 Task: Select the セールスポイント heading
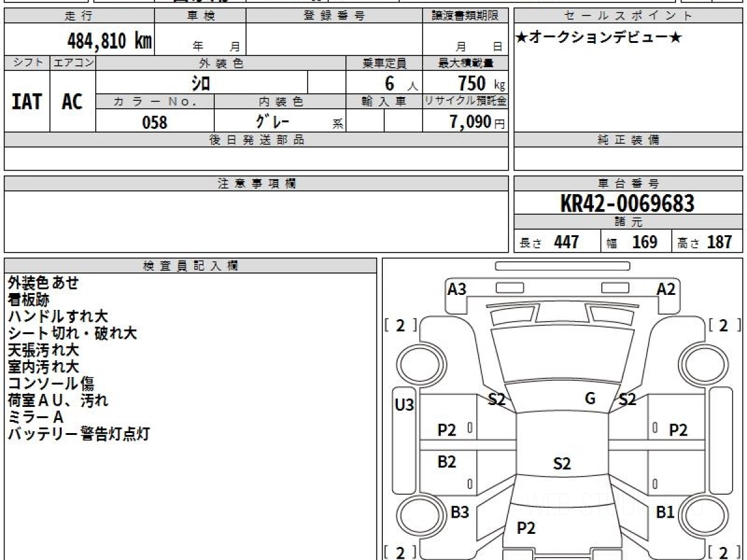tap(628, 16)
